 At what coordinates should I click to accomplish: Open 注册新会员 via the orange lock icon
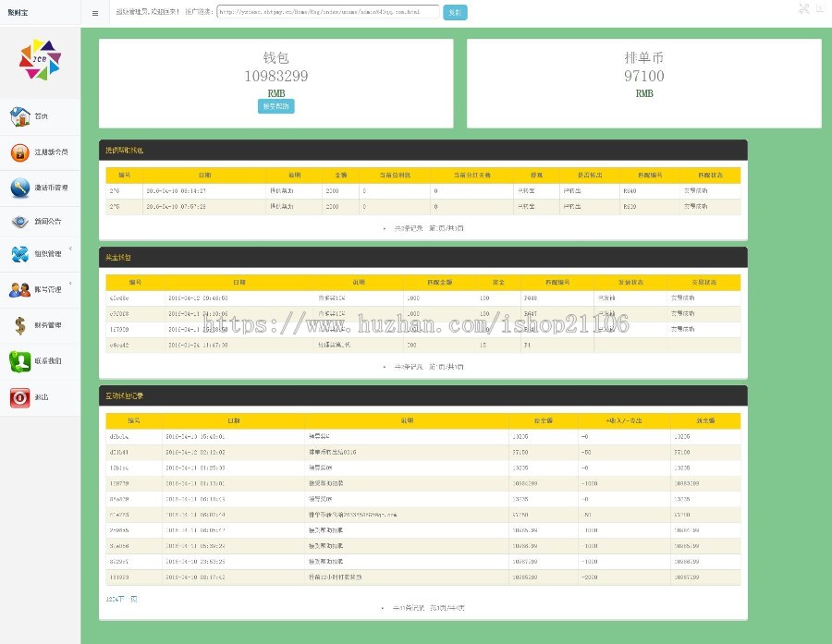[x=20, y=152]
